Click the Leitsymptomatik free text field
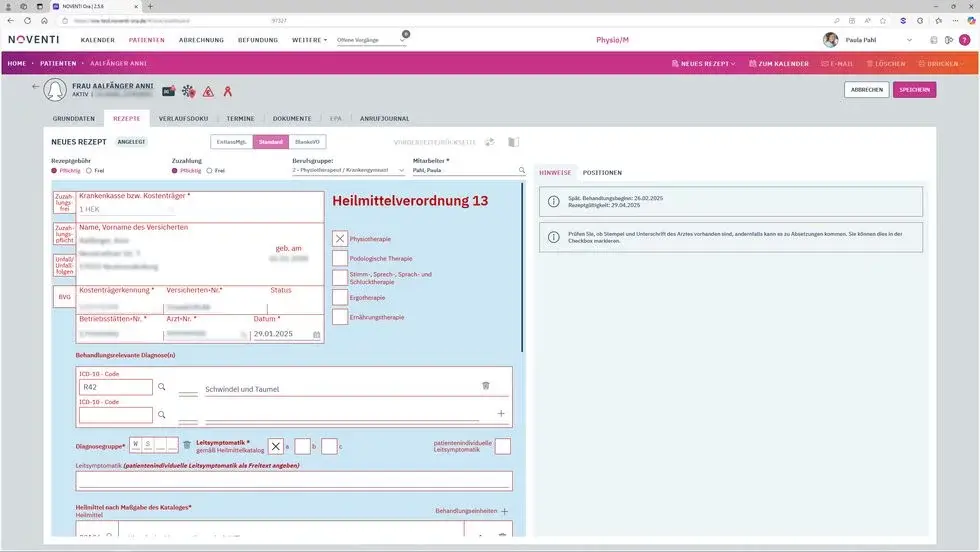 pos(293,480)
